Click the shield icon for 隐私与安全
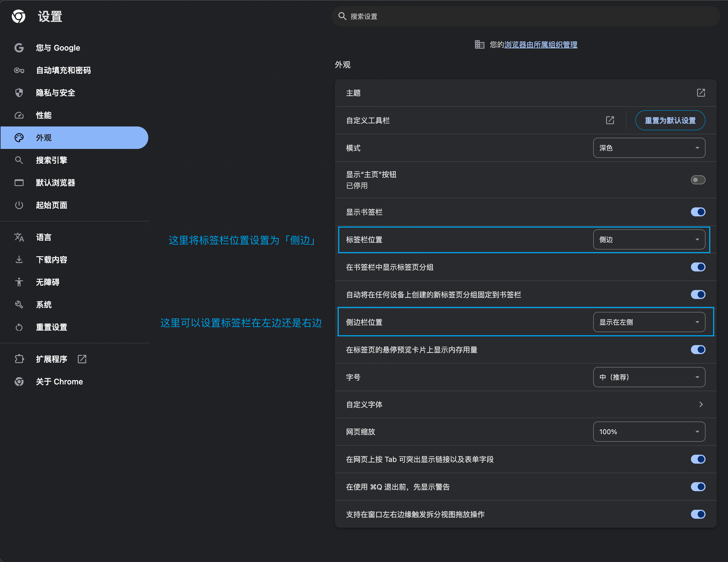This screenshot has height=562, width=728. [x=19, y=93]
